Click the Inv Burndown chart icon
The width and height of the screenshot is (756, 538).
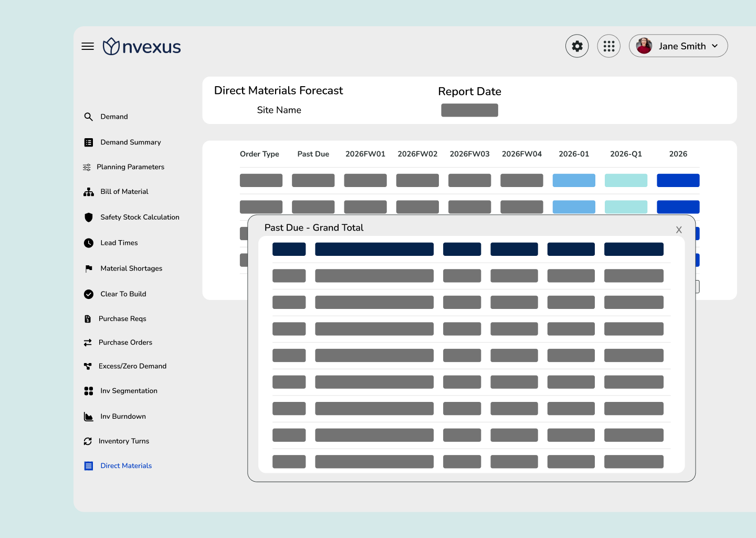89,417
